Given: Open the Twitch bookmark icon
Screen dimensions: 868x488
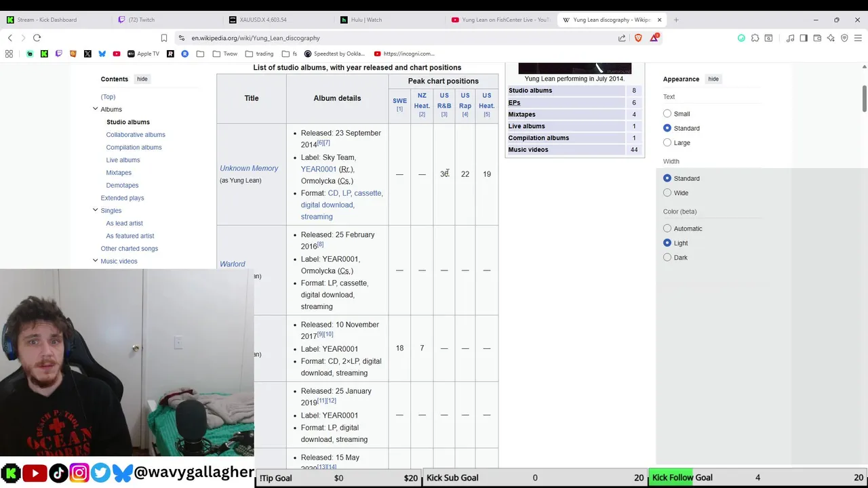Looking at the screenshot, I should click(58, 54).
